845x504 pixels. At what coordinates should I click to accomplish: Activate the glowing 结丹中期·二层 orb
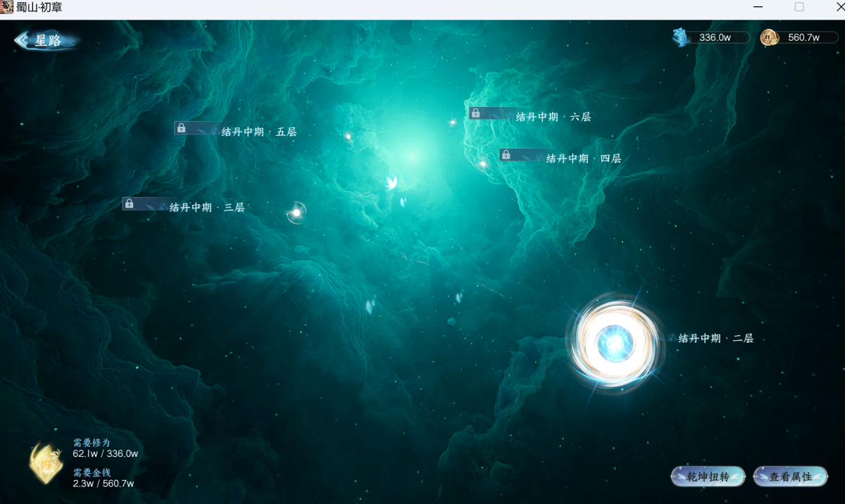(615, 343)
